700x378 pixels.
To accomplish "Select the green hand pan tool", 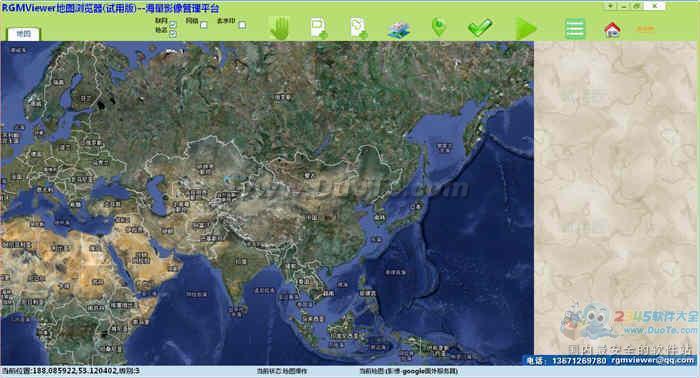I will click(x=280, y=29).
